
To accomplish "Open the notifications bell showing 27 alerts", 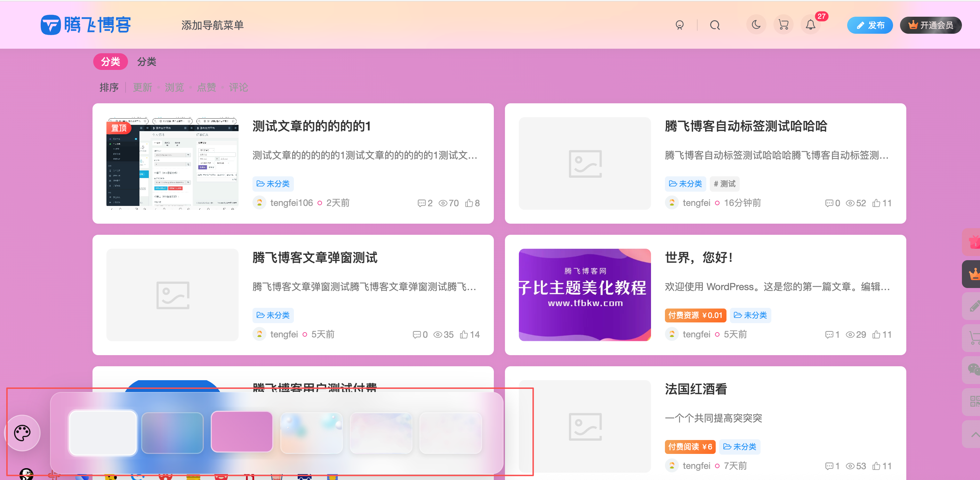I will point(811,25).
